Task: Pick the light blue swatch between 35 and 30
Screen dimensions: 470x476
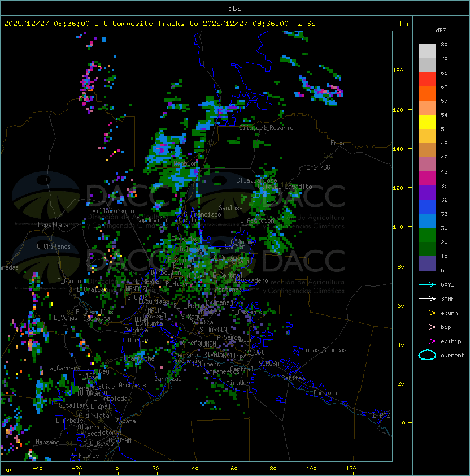Action: [x=427, y=221]
